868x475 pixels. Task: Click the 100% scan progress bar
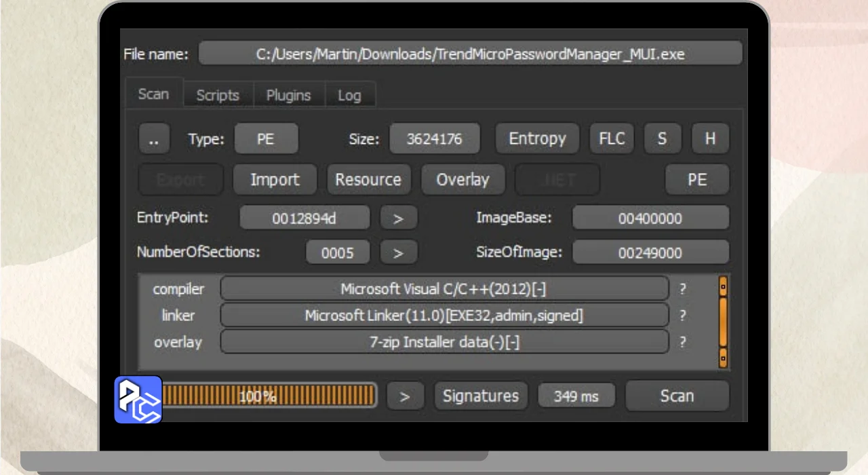click(x=269, y=396)
